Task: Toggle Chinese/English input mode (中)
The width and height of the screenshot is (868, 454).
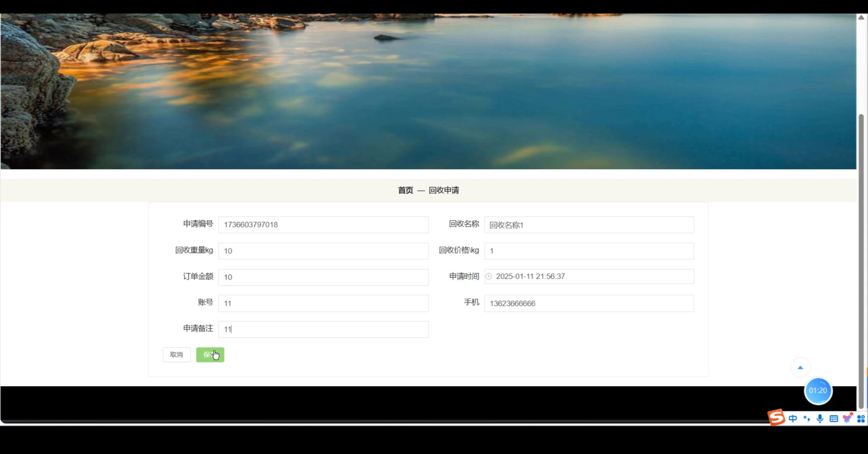Action: (x=793, y=419)
